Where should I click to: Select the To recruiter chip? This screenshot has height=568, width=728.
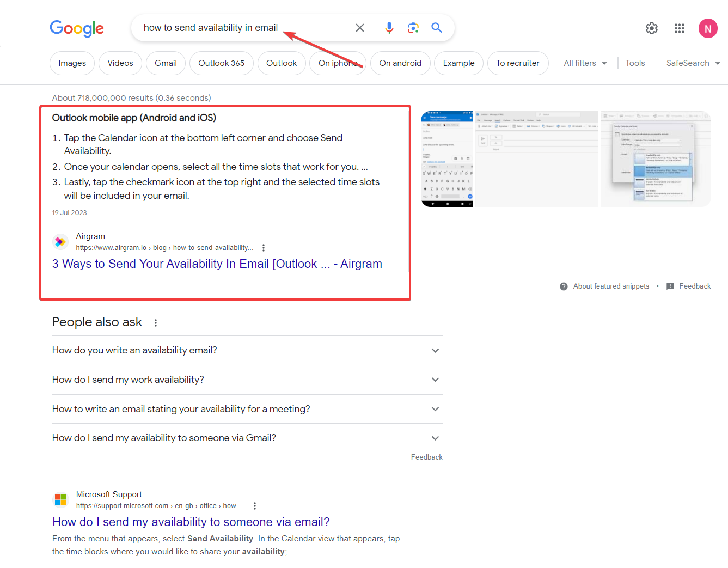tap(518, 63)
